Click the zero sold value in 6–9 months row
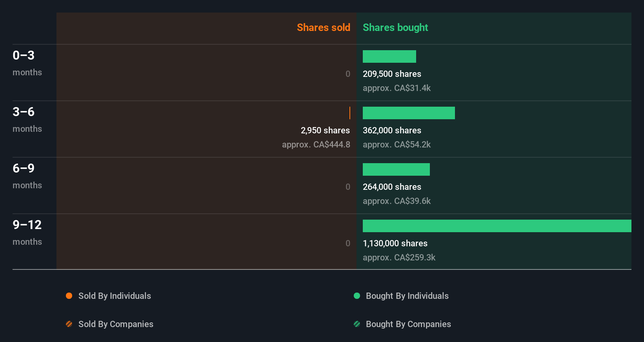Screen dimensions: 644x342 348,187
